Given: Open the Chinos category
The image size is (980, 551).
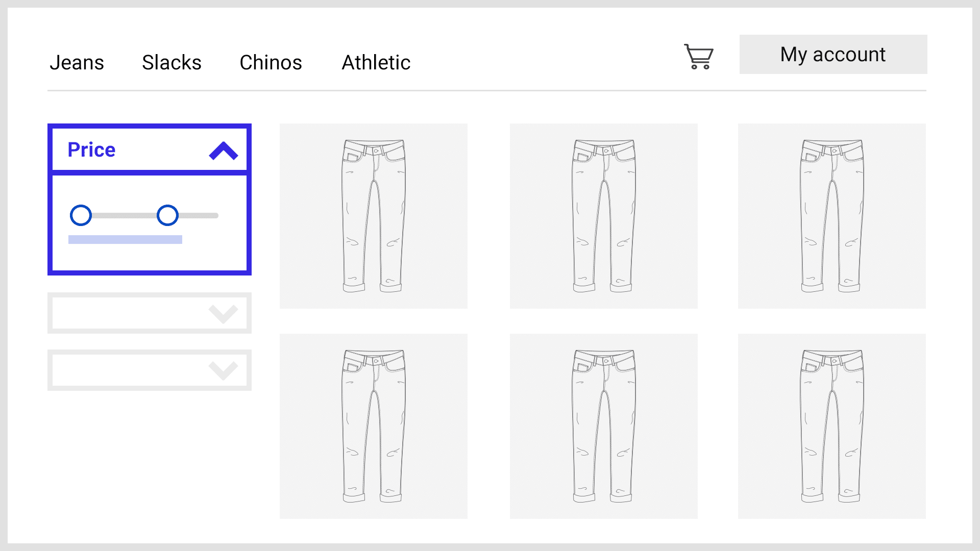Looking at the screenshot, I should pos(271,62).
